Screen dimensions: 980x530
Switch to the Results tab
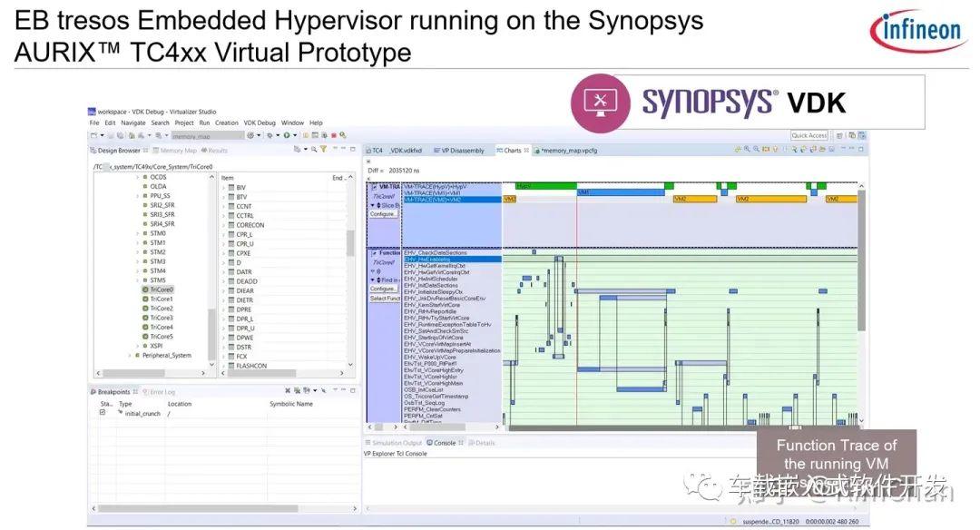(x=214, y=151)
